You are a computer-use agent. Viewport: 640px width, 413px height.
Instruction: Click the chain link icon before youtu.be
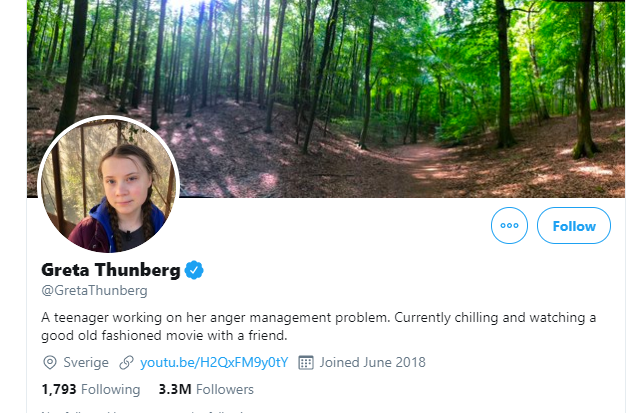pos(127,362)
